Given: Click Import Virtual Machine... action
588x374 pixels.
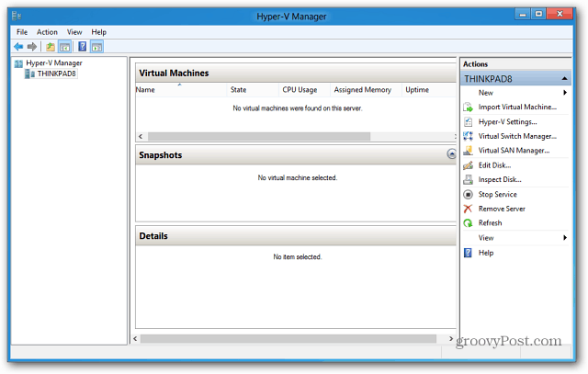Looking at the screenshot, I should click(x=517, y=108).
